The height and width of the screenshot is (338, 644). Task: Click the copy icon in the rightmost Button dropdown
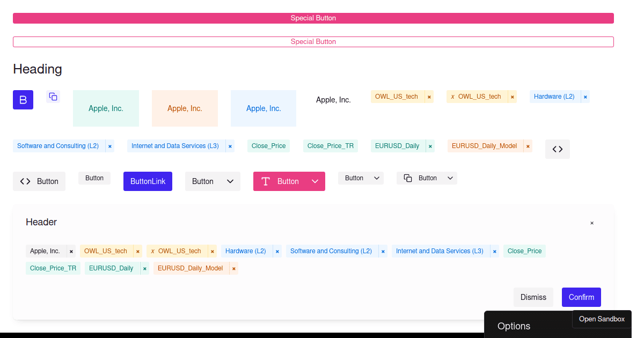(x=408, y=178)
